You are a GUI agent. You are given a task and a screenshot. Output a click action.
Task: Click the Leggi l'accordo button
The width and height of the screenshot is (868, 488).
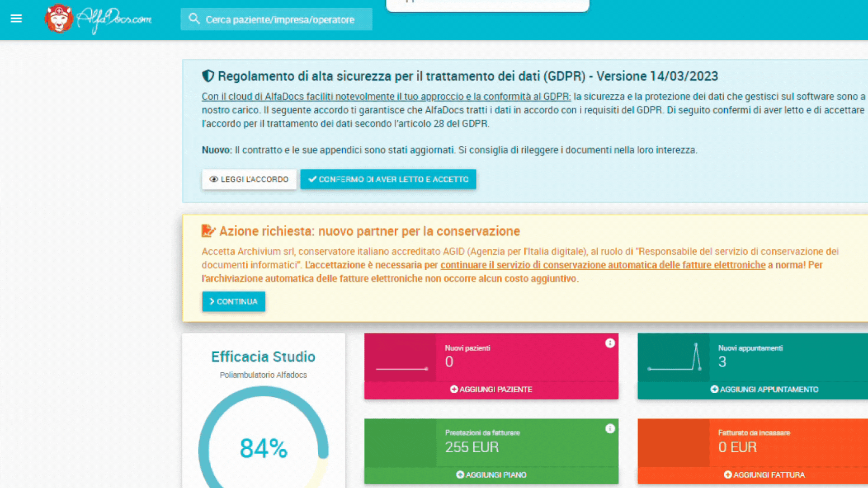tap(249, 179)
